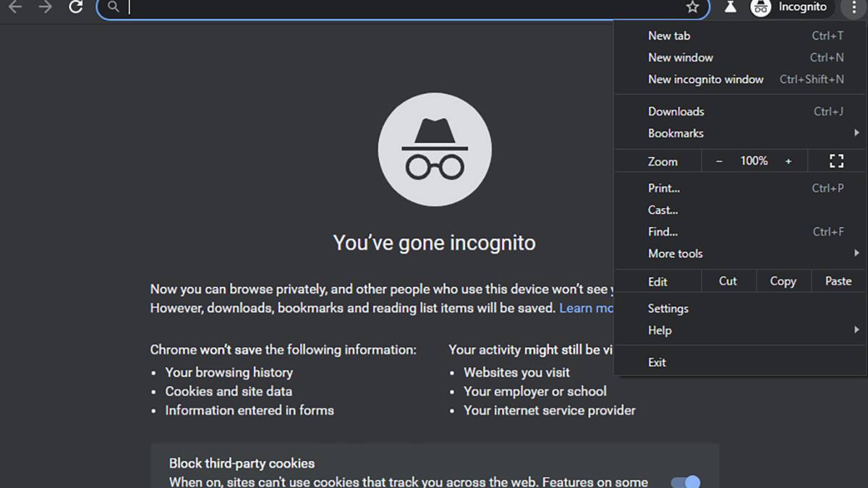Click the "You've gone incognito" heading
Image resolution: width=868 pixels, height=488 pixels.
(434, 242)
